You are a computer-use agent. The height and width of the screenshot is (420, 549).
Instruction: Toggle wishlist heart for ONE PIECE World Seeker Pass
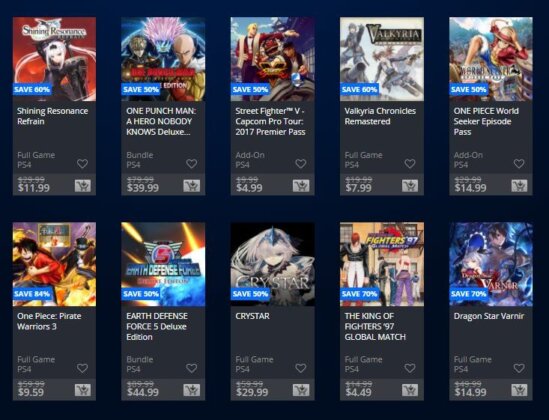click(519, 163)
